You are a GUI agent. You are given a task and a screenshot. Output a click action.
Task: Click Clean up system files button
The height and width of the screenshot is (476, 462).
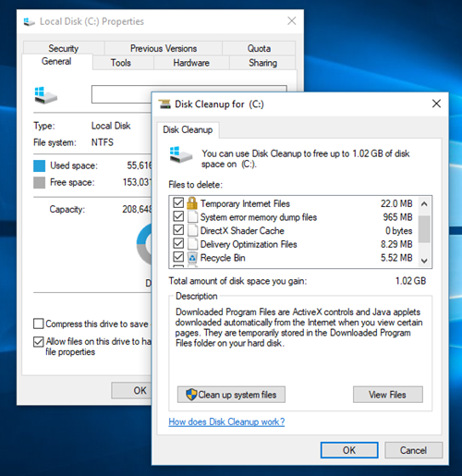pyautogui.click(x=231, y=395)
